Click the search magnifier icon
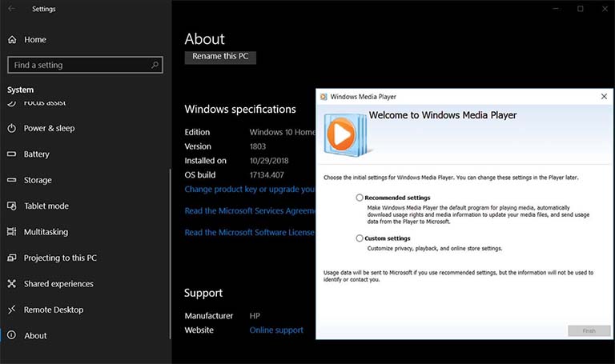615x364 pixels. point(155,65)
